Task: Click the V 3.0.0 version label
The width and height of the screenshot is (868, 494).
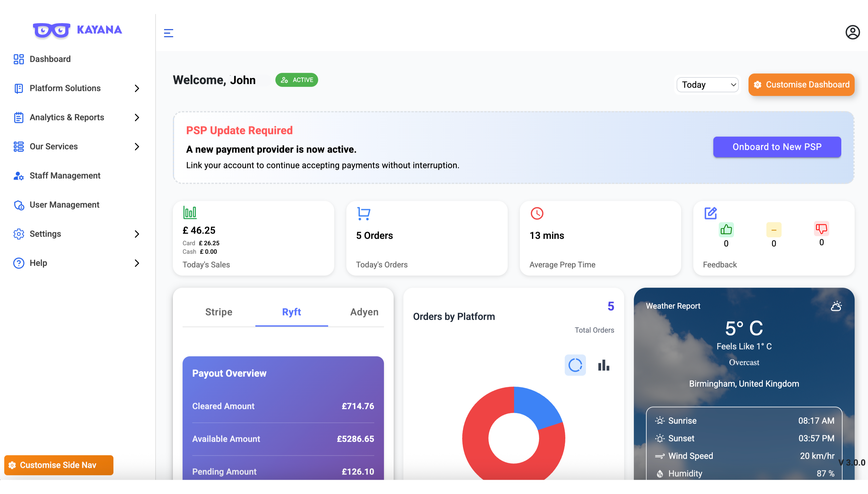Action: (852, 462)
